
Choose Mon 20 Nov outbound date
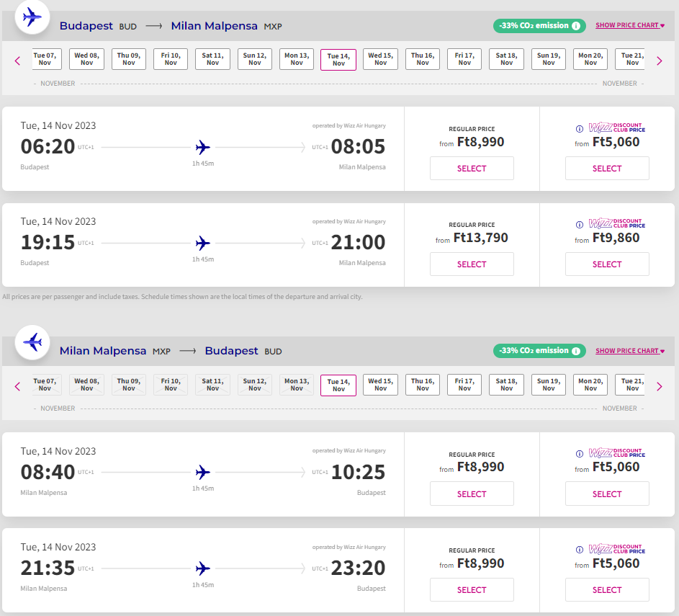click(x=590, y=59)
